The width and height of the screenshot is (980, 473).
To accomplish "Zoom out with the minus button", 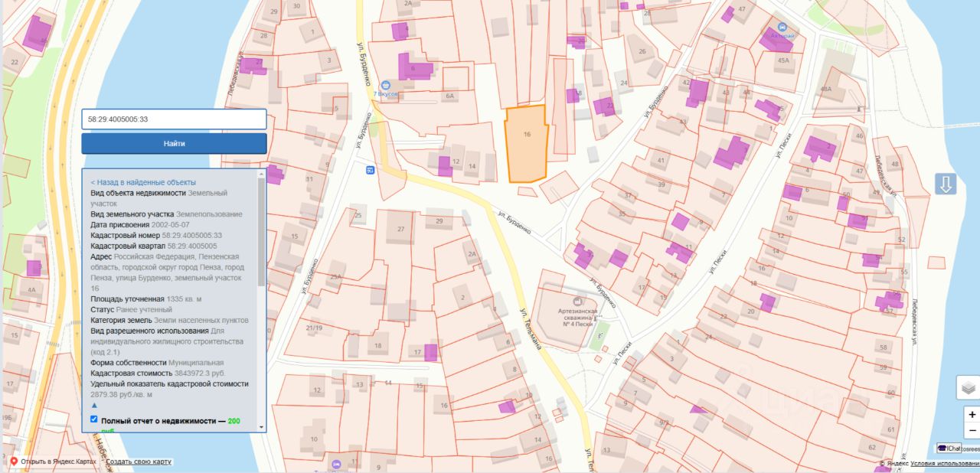I will coord(972,430).
